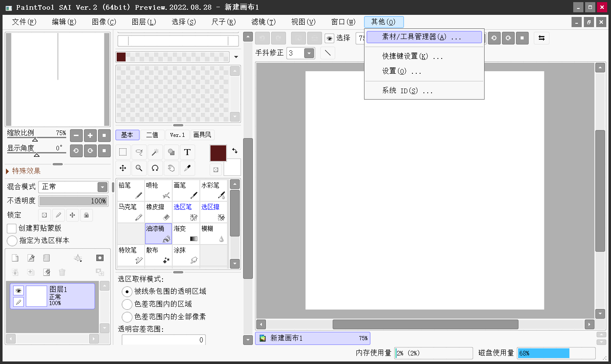This screenshot has width=611, height=364.
Task: Choose the 渐变 gradient tool
Action: [x=186, y=233]
